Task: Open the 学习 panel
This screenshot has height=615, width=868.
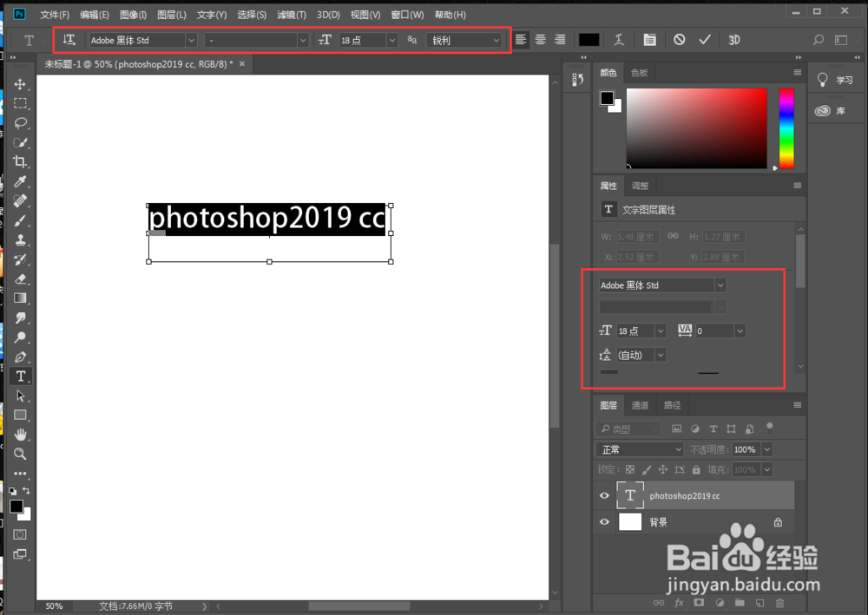Action: pyautogui.click(x=835, y=80)
